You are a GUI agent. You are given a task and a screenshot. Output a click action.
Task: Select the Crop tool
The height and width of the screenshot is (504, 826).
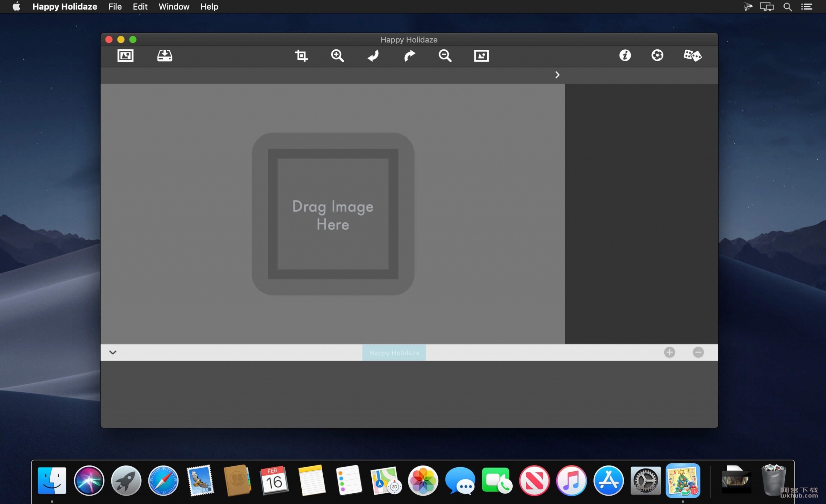point(301,56)
